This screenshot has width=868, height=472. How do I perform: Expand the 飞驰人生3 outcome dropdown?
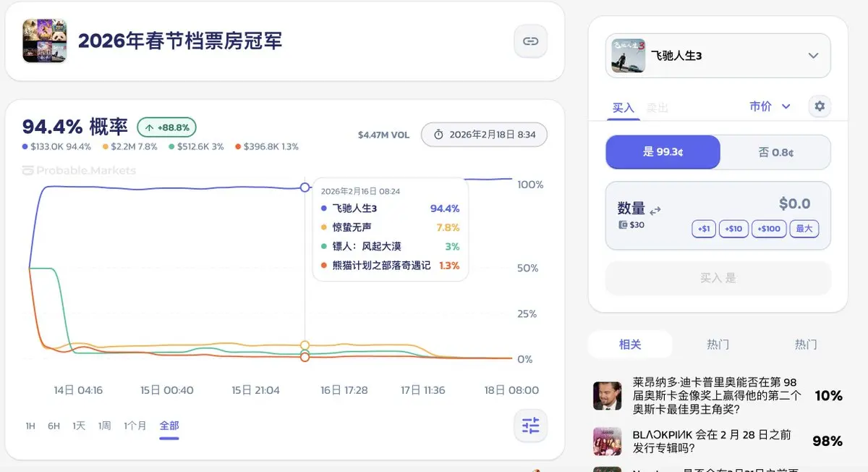[718, 56]
